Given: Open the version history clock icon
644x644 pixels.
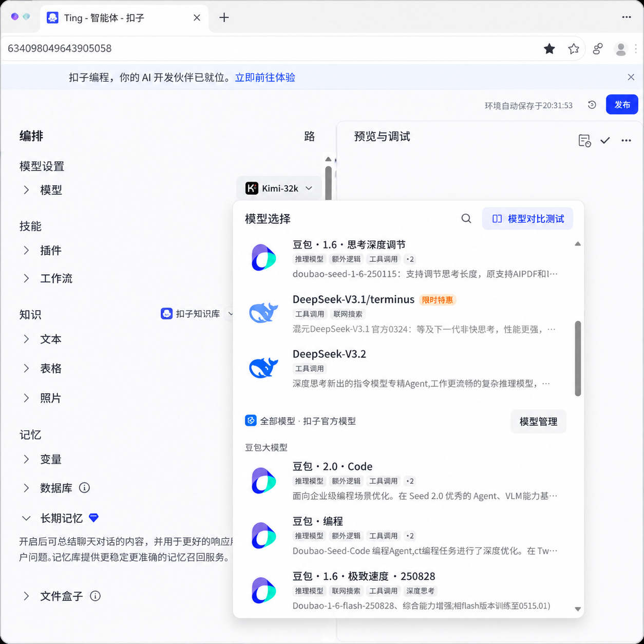Looking at the screenshot, I should 592,105.
